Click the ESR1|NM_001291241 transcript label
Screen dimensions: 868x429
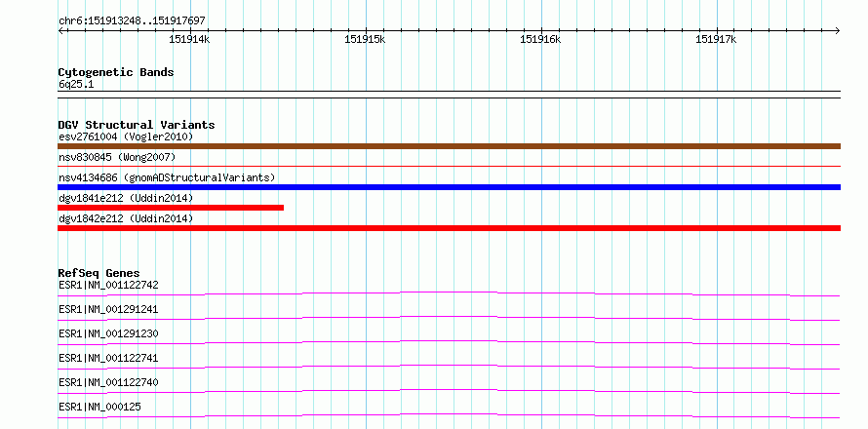(108, 309)
